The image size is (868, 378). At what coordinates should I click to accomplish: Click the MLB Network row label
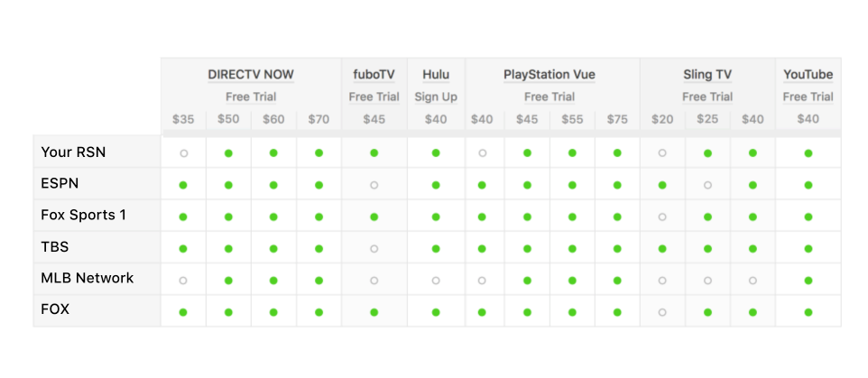click(x=87, y=278)
